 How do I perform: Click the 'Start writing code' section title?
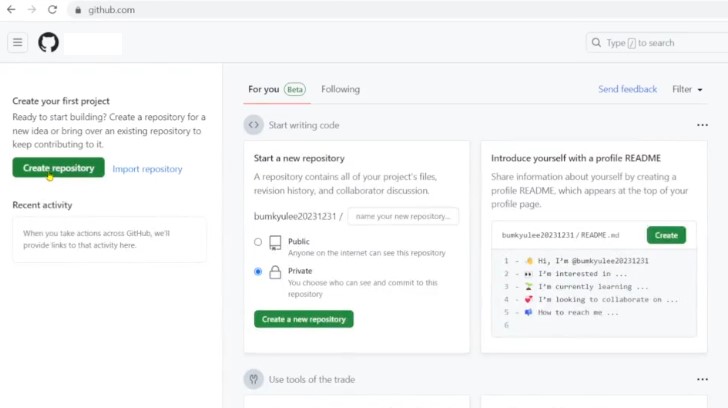pos(304,125)
